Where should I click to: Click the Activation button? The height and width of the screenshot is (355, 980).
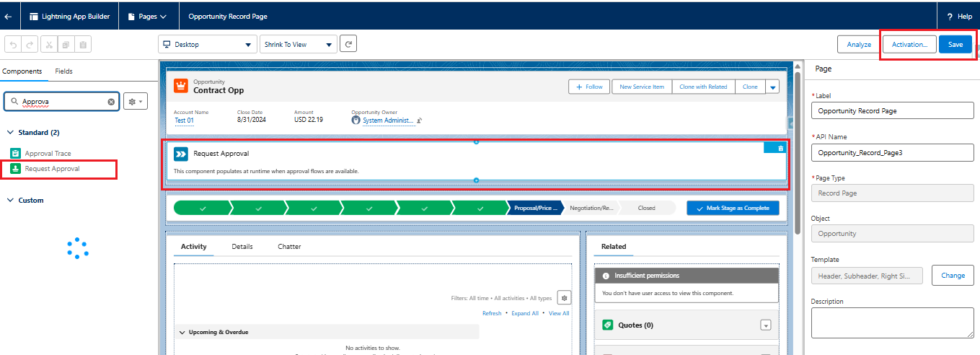click(909, 45)
